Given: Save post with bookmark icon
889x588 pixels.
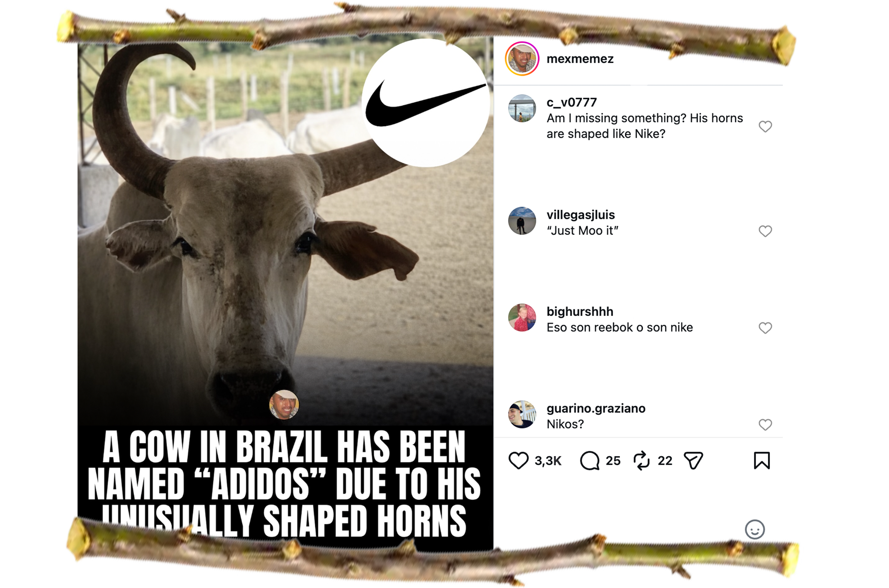Looking at the screenshot, I should (761, 460).
